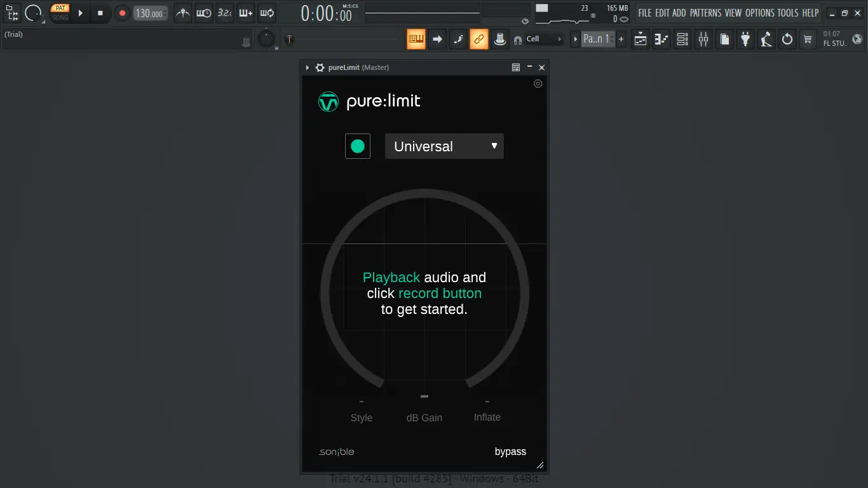Image resolution: width=868 pixels, height=488 pixels.
Task: Enable the metronome
Action: pos(182,13)
